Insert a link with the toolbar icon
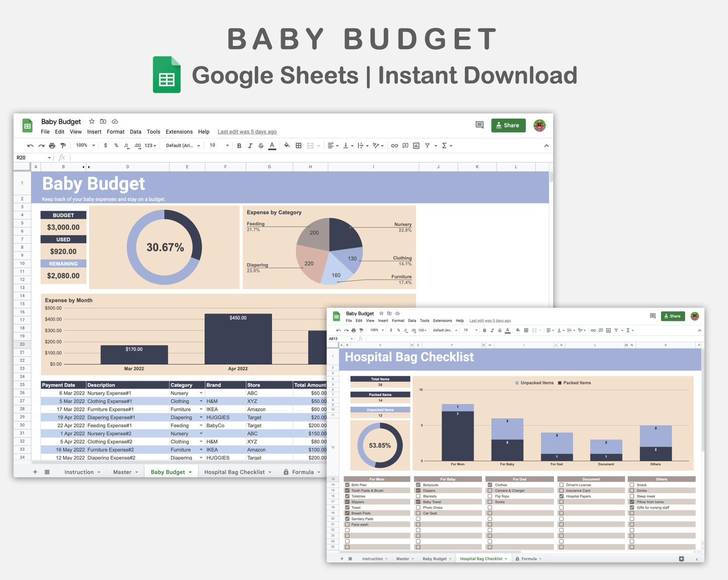 click(x=394, y=146)
